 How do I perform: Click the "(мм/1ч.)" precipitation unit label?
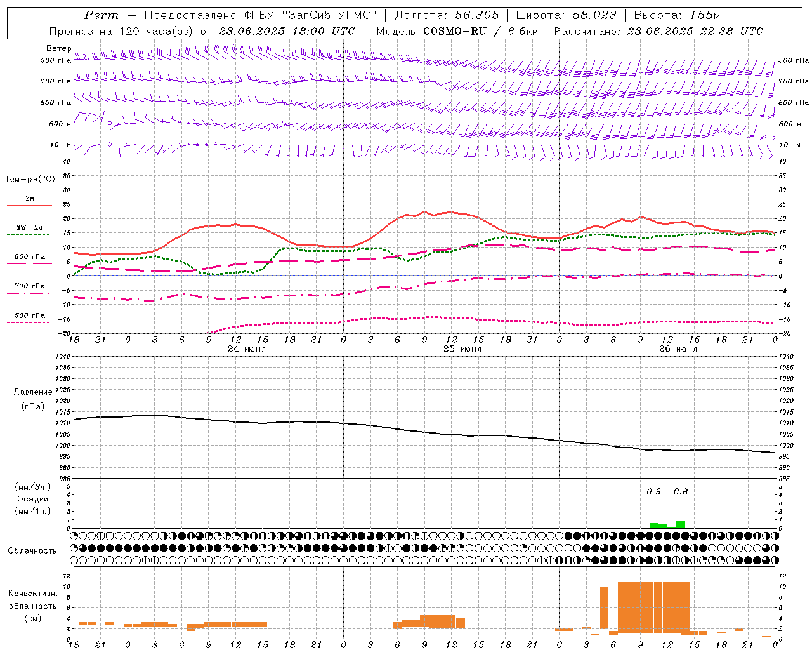(33, 511)
